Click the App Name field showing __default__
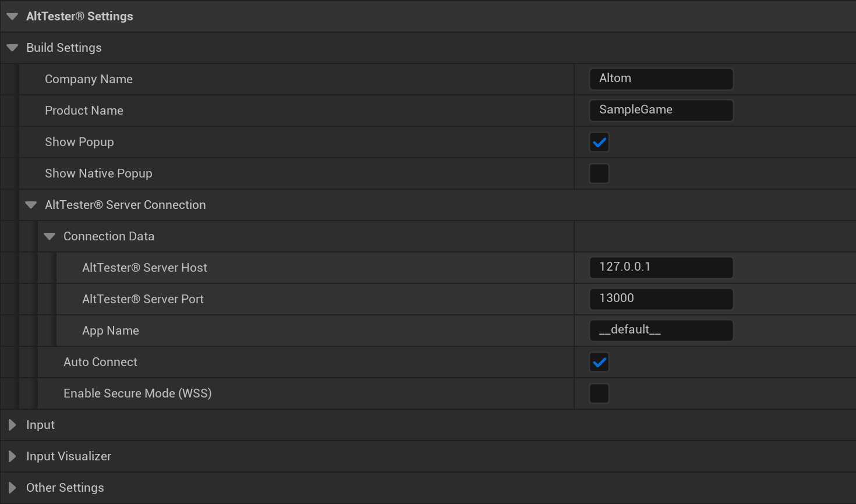Viewport: 856px width, 504px height. point(661,330)
